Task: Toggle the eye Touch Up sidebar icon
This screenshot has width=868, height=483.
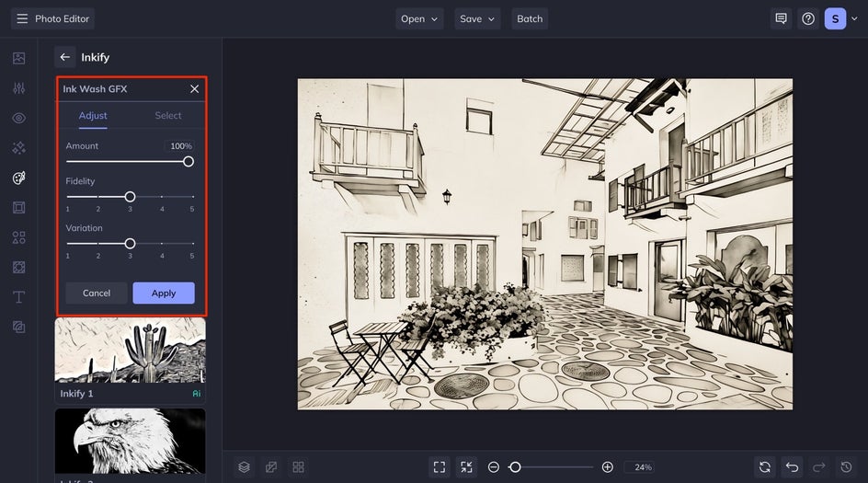Action: (x=18, y=118)
